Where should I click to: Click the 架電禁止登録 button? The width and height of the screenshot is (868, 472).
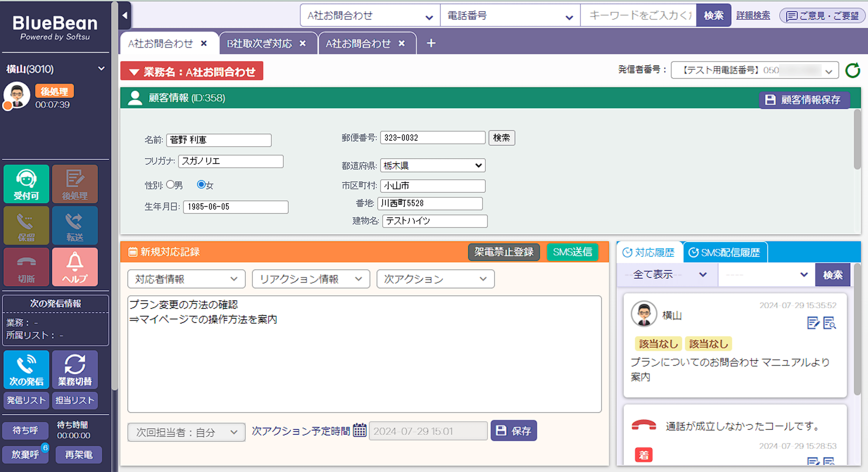pyautogui.click(x=504, y=252)
